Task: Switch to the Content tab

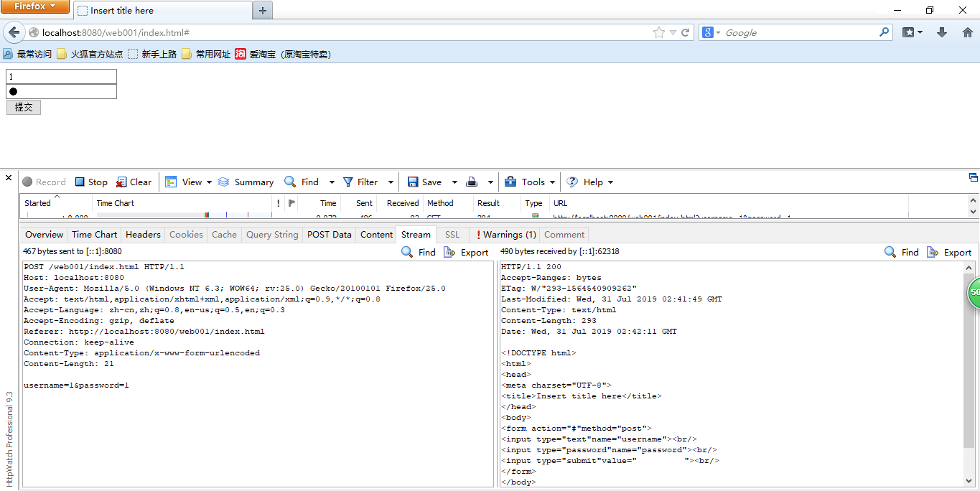Action: (376, 235)
